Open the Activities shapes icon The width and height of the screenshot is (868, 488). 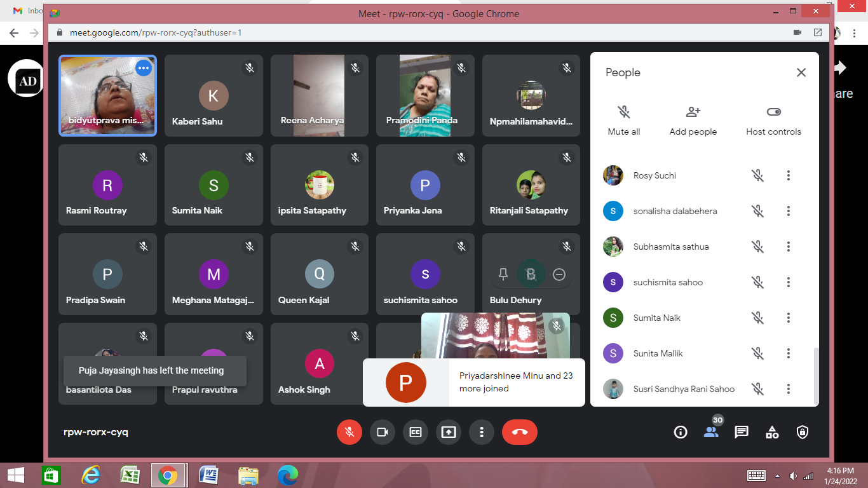pyautogui.click(x=772, y=432)
